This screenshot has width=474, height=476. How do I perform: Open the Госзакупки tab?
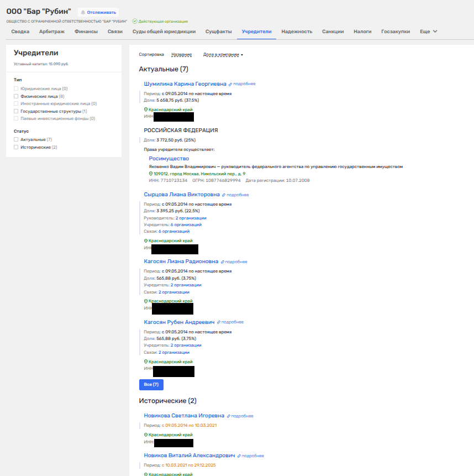pos(395,32)
